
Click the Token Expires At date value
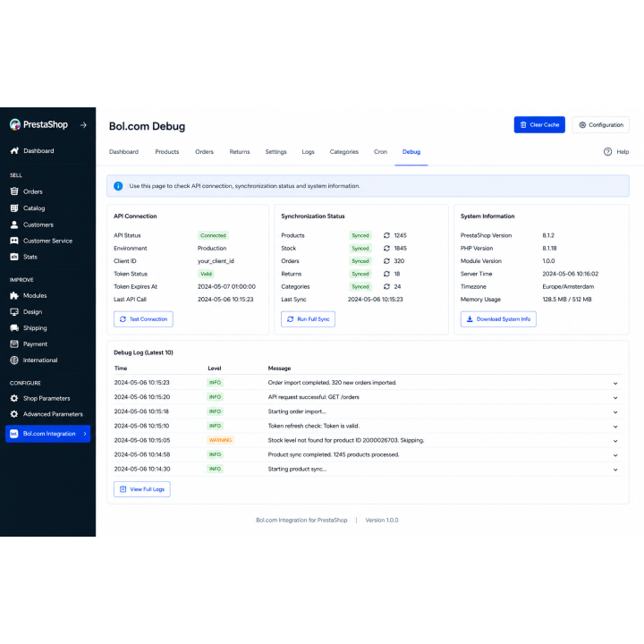[226, 287]
